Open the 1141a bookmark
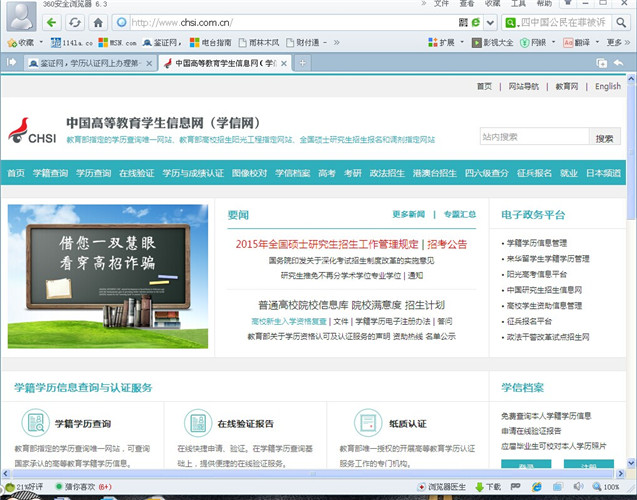This screenshot has height=500, width=637. tap(72, 42)
